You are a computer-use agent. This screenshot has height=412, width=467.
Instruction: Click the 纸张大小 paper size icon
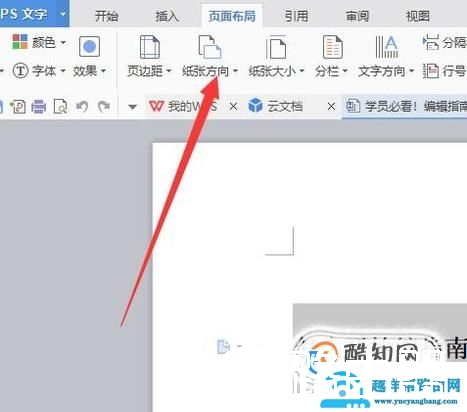(x=276, y=47)
